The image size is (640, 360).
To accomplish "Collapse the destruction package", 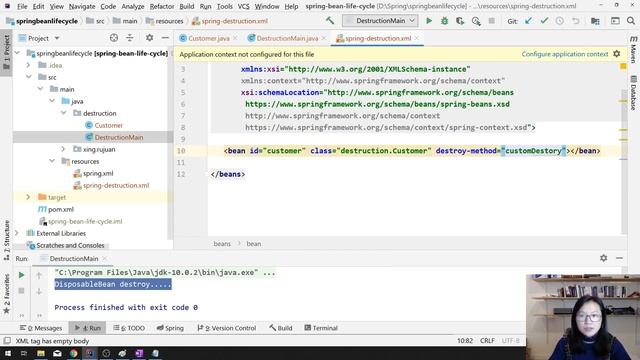I will (64, 113).
